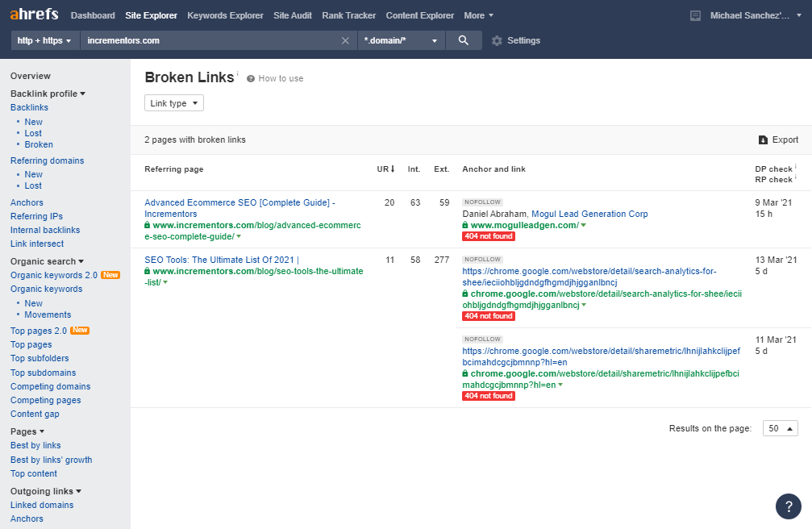Open Broken backlinks in sidebar

39,144
